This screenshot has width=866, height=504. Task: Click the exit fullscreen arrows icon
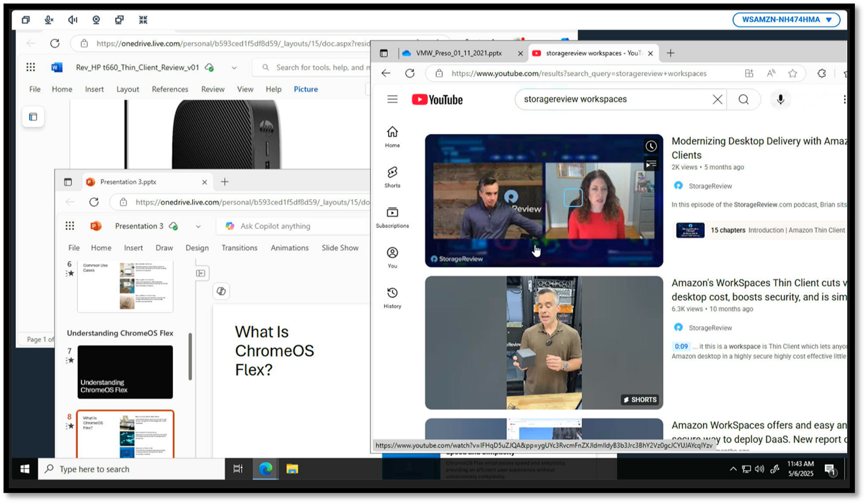143,20
